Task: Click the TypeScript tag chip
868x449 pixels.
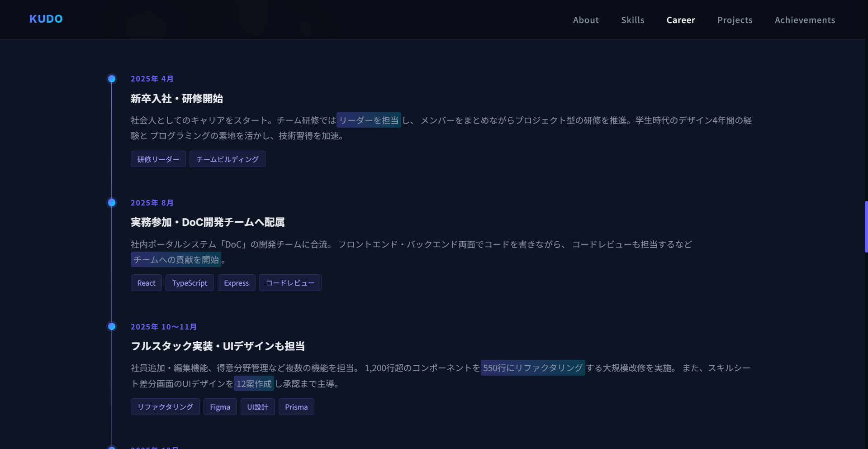Action: pos(190,283)
